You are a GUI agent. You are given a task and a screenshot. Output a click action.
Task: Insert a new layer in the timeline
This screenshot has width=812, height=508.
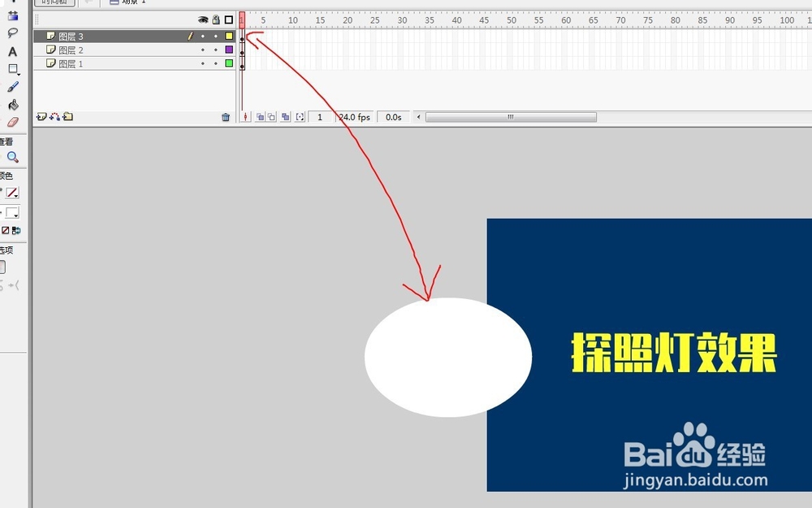pyautogui.click(x=40, y=116)
